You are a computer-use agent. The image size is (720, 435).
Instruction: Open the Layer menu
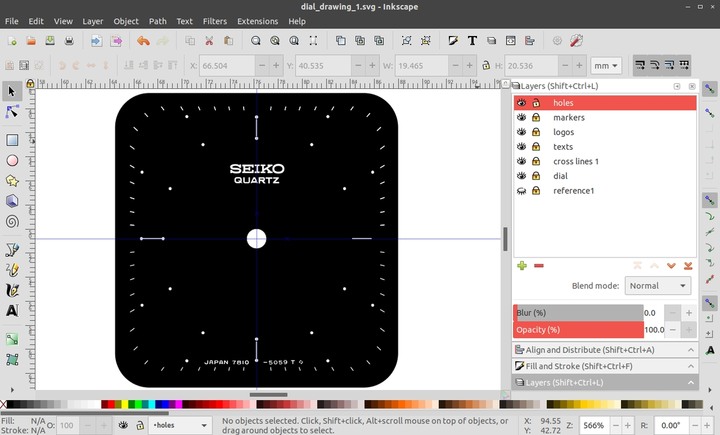pos(93,21)
